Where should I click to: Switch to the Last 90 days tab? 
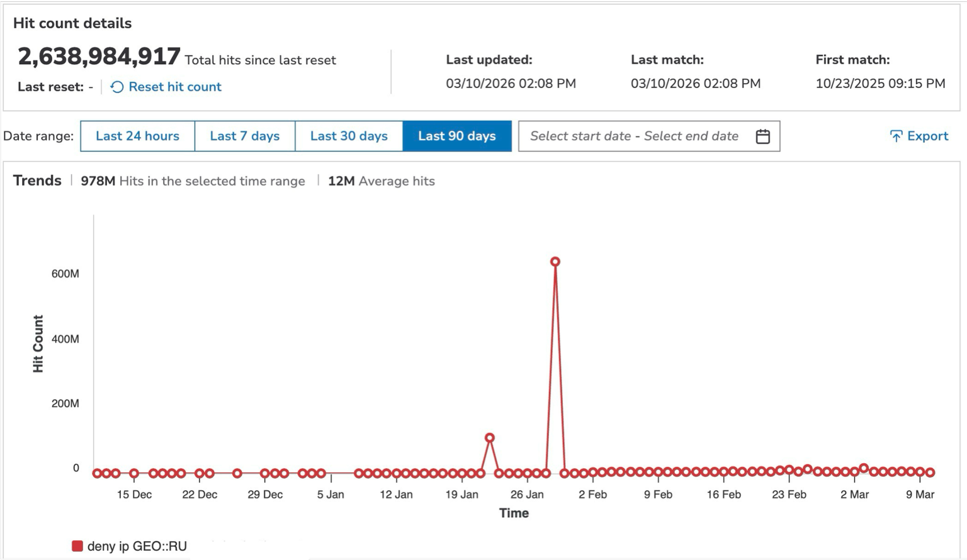point(457,135)
